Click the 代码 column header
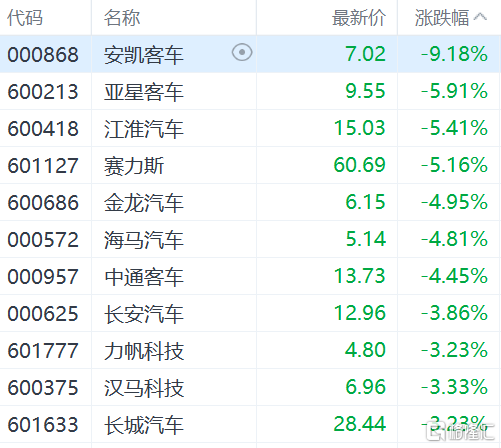The width and height of the screenshot is (501, 448). (x=25, y=18)
